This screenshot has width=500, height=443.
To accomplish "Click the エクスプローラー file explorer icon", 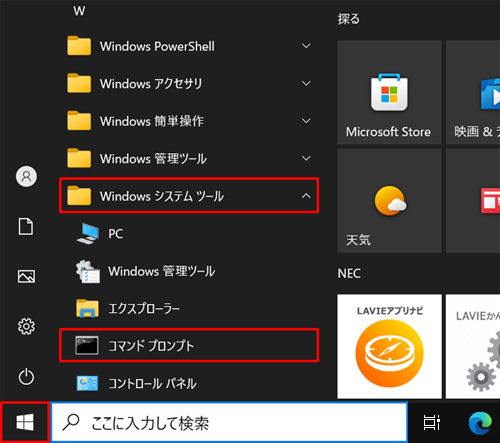I will (x=87, y=308).
